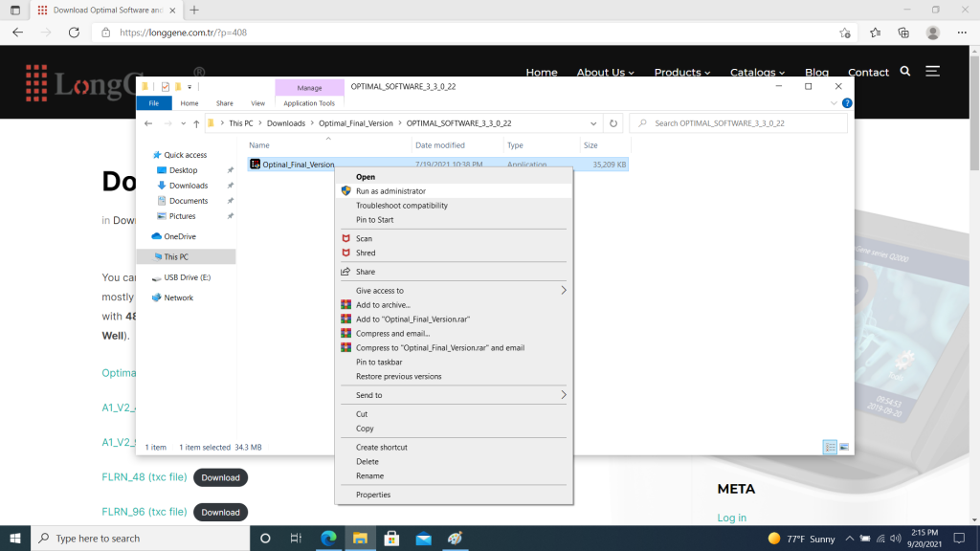Open the Products dropdown on website
This screenshot has width=980, height=551.
point(682,72)
